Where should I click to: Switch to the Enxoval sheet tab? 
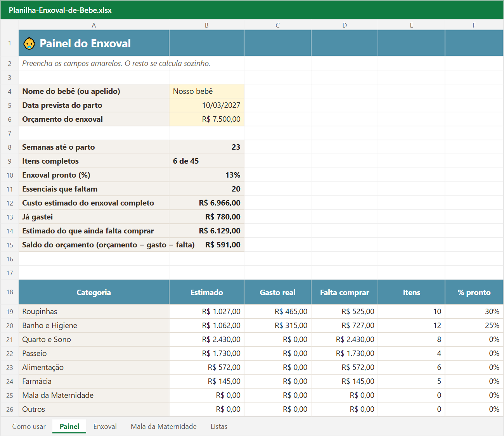point(105,427)
